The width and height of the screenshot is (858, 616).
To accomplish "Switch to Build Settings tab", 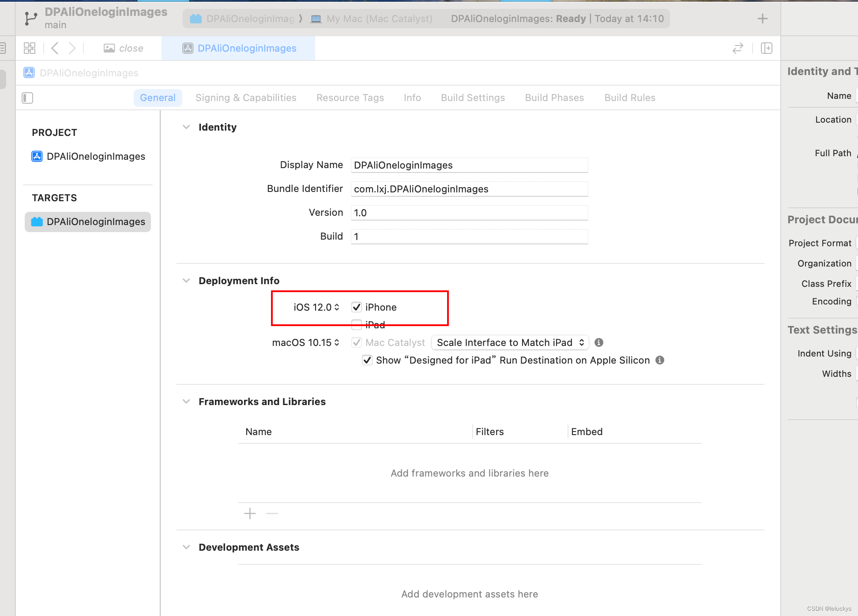I will (473, 98).
